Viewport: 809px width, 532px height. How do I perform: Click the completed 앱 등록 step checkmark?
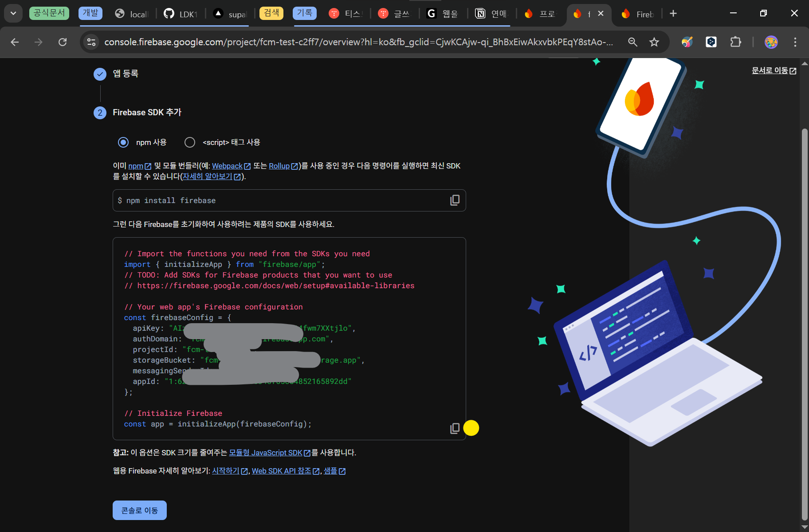pyautogui.click(x=100, y=74)
